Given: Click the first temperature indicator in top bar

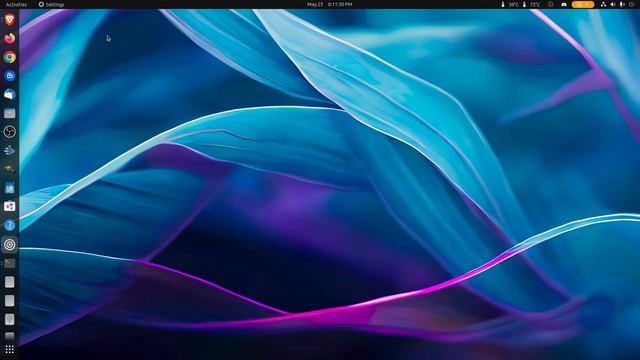Looking at the screenshot, I should (x=510, y=4).
